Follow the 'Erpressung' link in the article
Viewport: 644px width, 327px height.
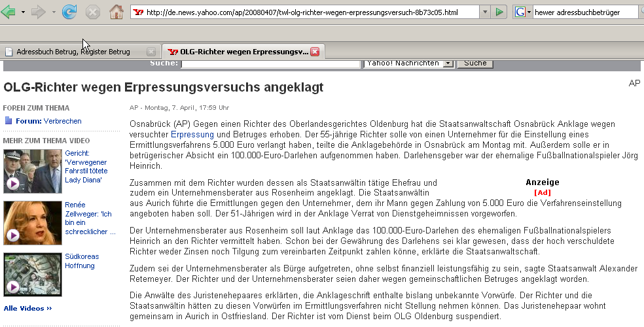(x=192, y=135)
